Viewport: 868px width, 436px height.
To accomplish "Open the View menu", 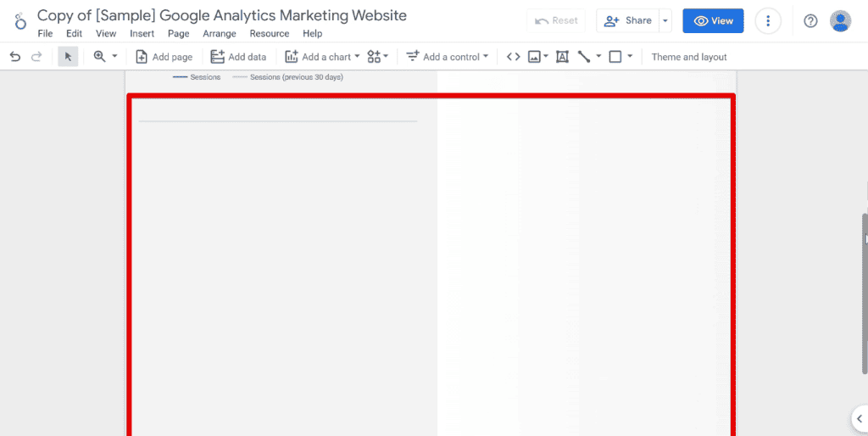I will 106,33.
